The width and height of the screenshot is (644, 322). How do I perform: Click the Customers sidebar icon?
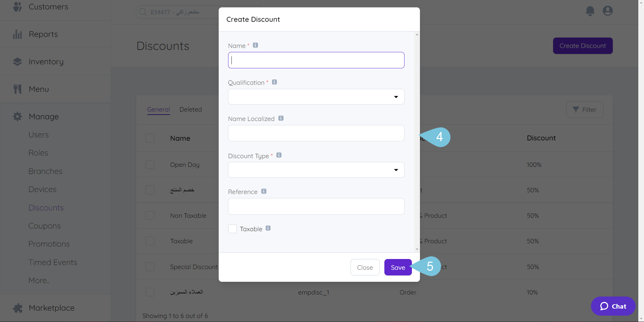pyautogui.click(x=17, y=6)
